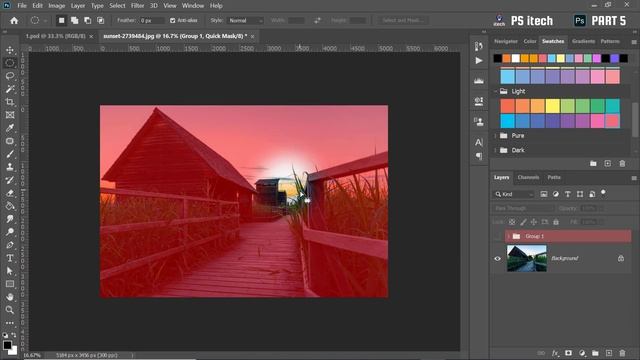Add a layer mask

point(568,353)
